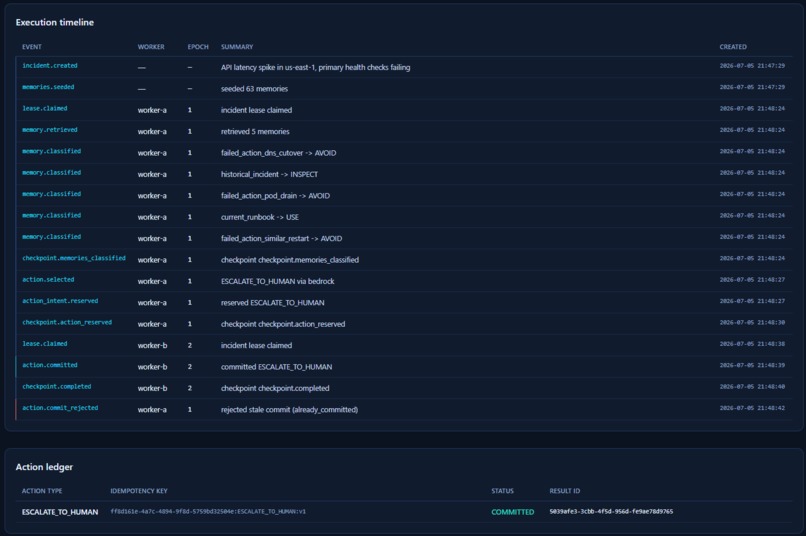Image resolution: width=806 pixels, height=536 pixels.
Task: Click summary 'historical_incident -> INSPECT'
Action: tap(269, 175)
